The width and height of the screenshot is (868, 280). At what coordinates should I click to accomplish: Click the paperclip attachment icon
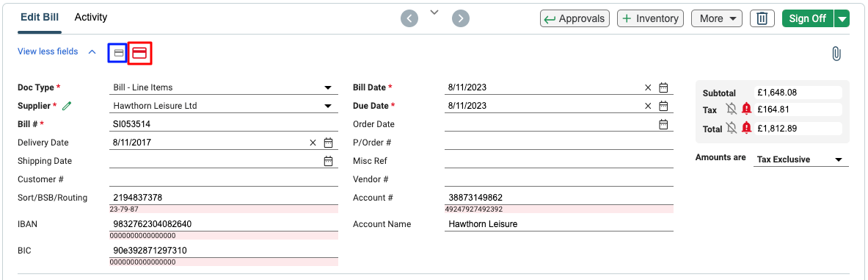tap(836, 54)
